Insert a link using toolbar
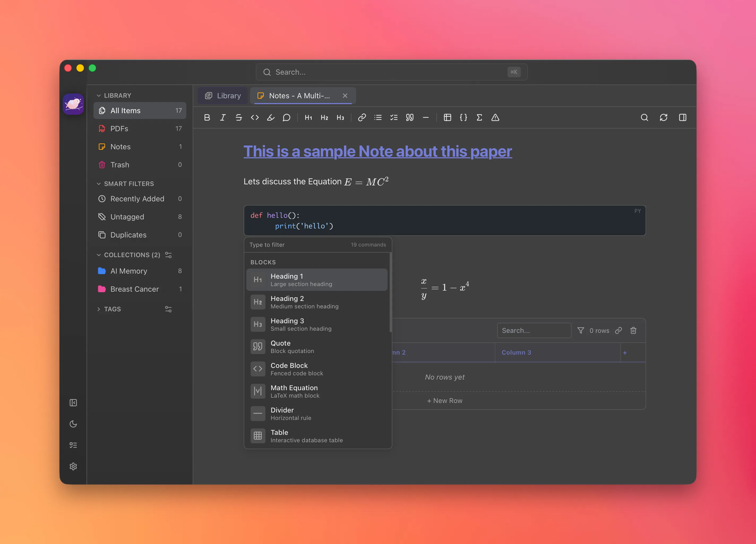 362,117
